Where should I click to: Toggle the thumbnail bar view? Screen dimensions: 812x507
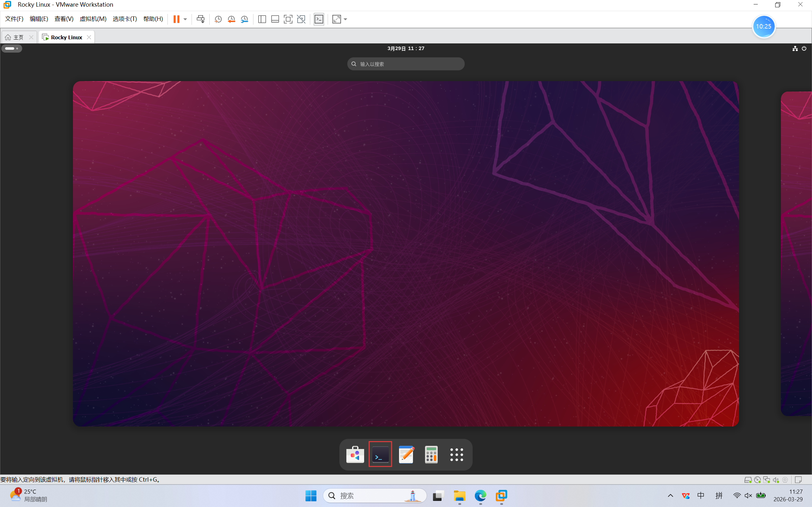(x=275, y=19)
